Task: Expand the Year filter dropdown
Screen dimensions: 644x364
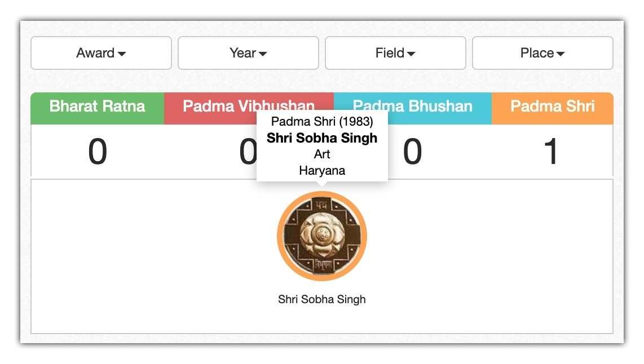Action: pos(248,53)
